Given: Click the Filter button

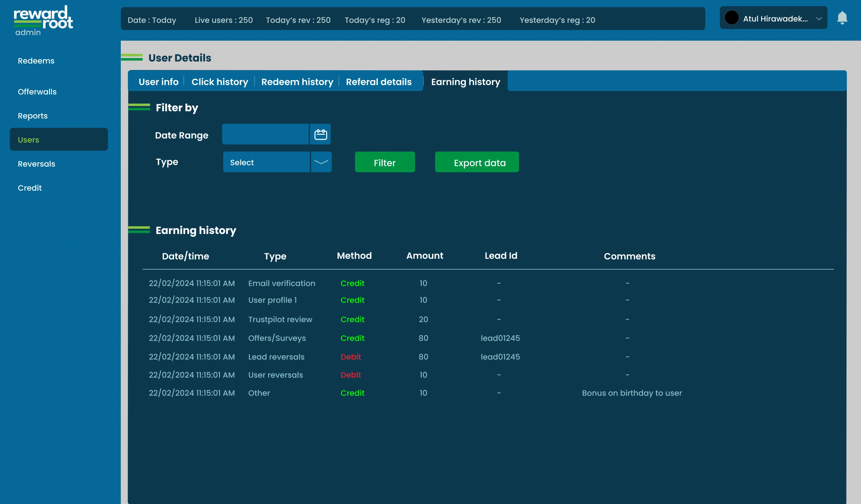Looking at the screenshot, I should tap(385, 162).
